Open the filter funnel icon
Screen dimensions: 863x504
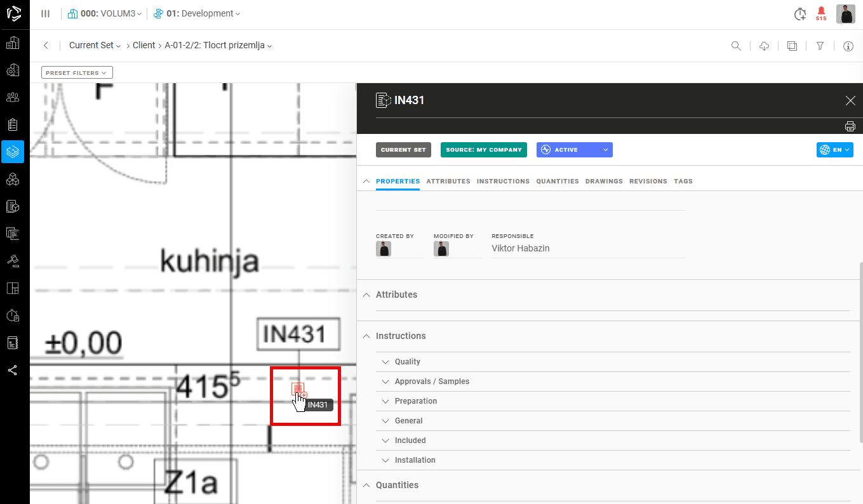pyautogui.click(x=820, y=46)
